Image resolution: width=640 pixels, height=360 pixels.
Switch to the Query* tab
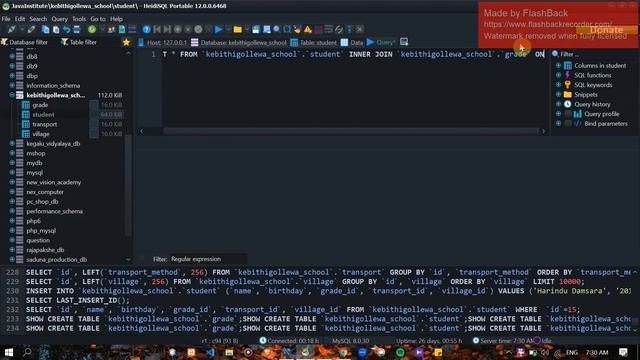pos(381,42)
